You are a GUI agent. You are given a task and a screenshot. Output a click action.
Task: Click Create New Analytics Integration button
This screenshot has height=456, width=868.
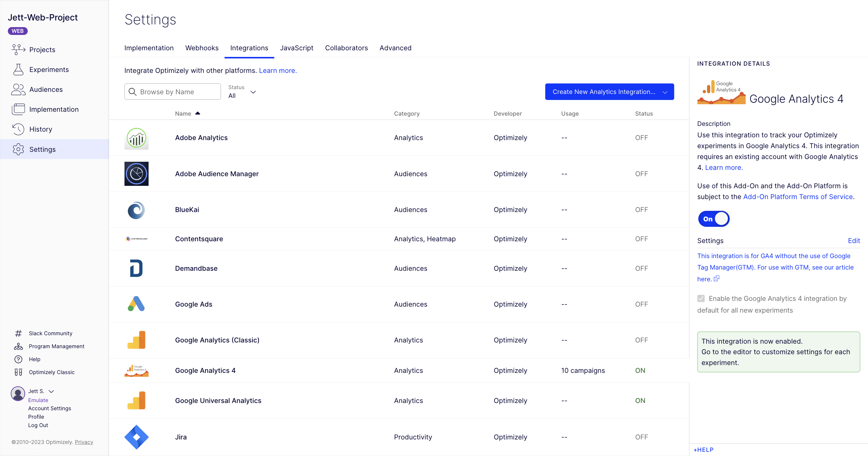(x=609, y=92)
